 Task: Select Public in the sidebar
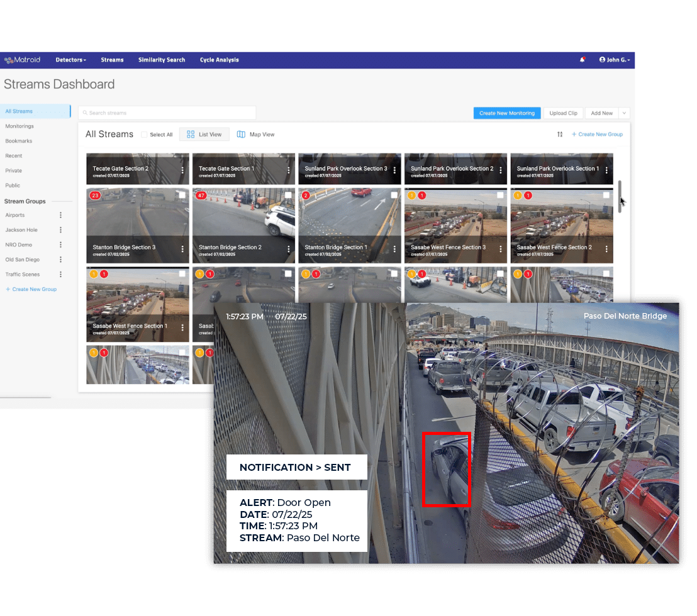pyautogui.click(x=13, y=185)
